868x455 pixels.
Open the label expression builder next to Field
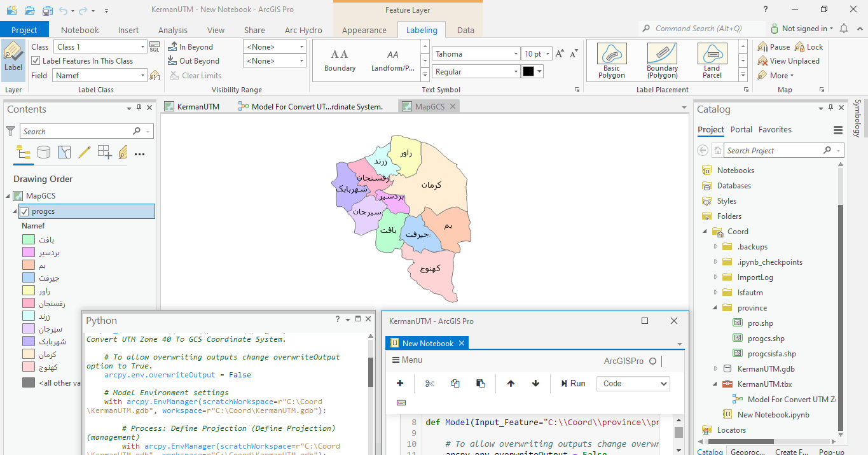click(155, 76)
